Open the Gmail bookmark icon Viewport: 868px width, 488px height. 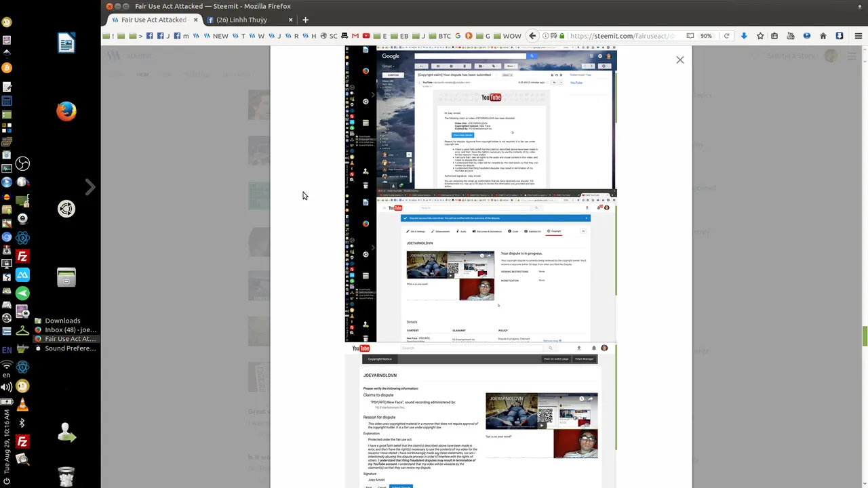pyautogui.click(x=355, y=36)
